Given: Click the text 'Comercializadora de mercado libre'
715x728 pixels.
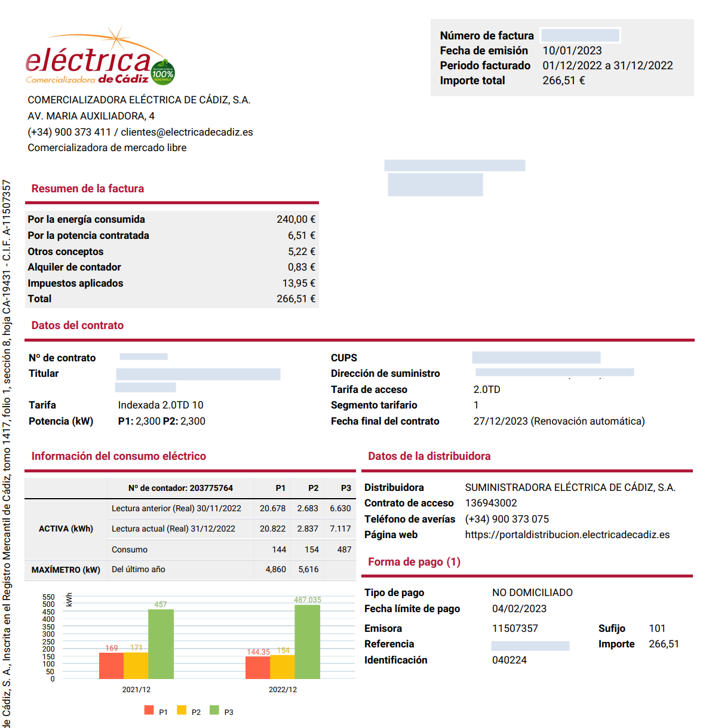Looking at the screenshot, I should pos(107,148).
